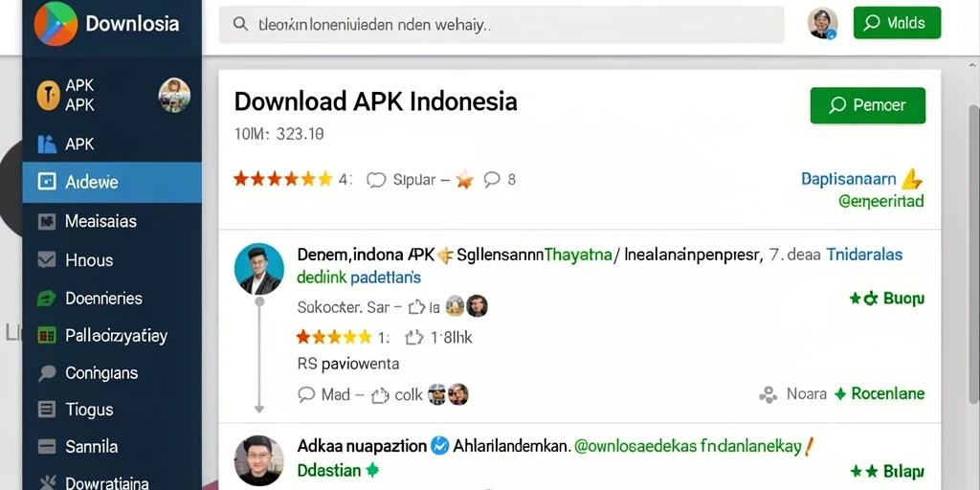Click the Noara share icon

(768, 393)
